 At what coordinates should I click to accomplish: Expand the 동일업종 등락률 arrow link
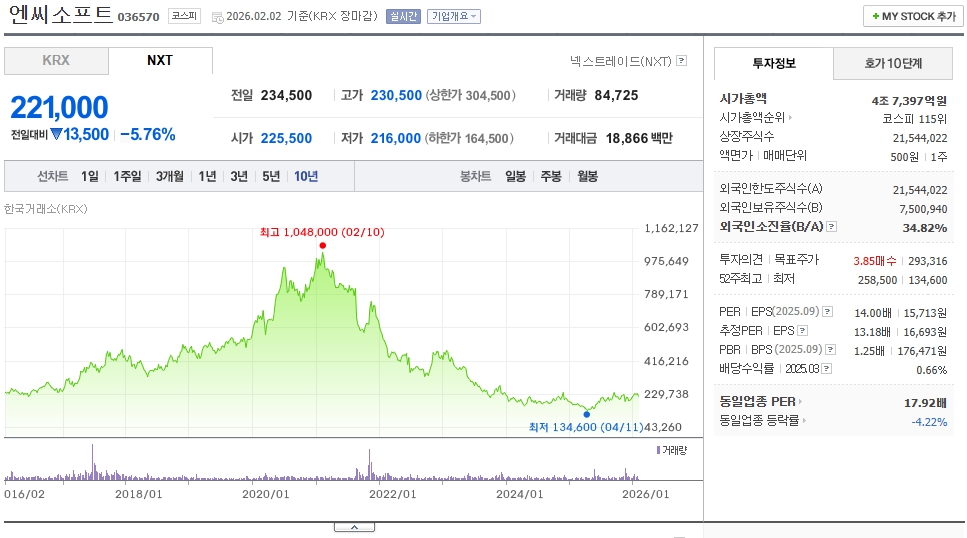804,421
